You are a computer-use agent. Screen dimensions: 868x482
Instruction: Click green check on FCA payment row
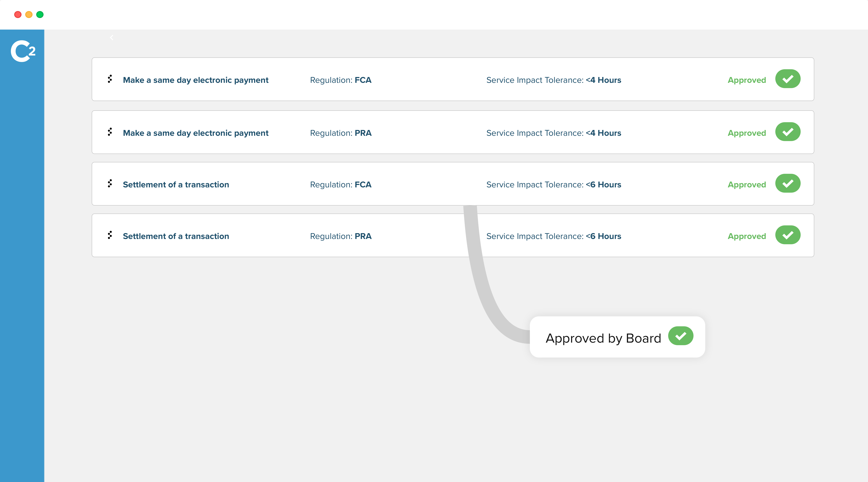pyautogui.click(x=788, y=79)
